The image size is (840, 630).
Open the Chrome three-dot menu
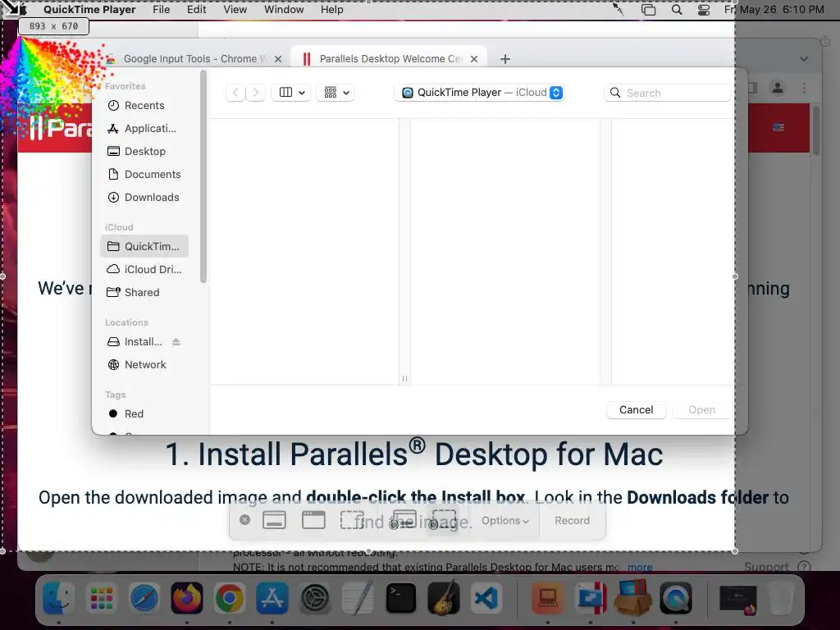click(804, 88)
